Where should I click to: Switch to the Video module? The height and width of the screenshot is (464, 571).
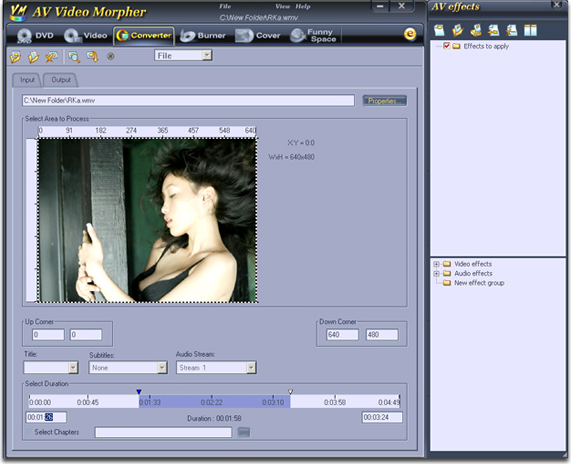tap(86, 36)
